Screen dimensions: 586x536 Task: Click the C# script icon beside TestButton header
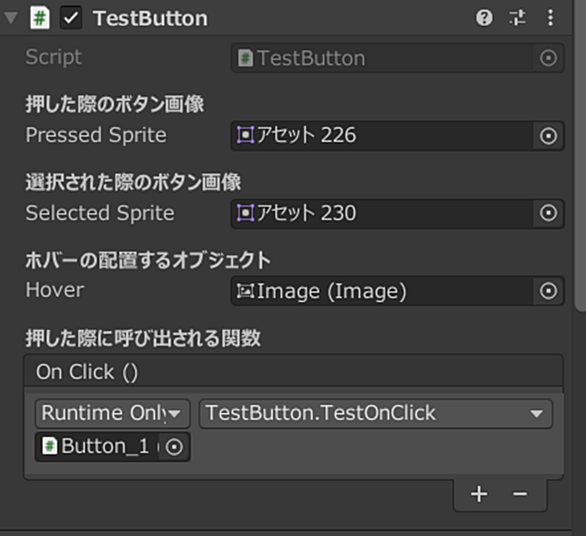coord(40,18)
